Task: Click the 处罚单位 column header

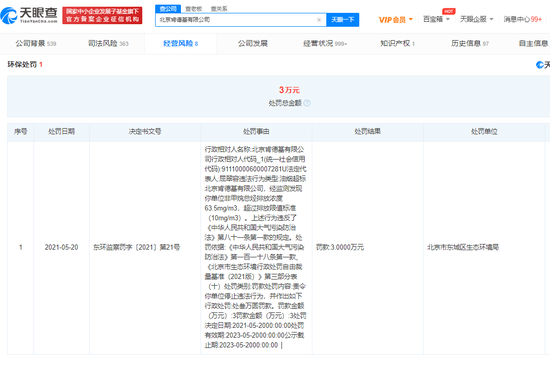Action: [484, 132]
